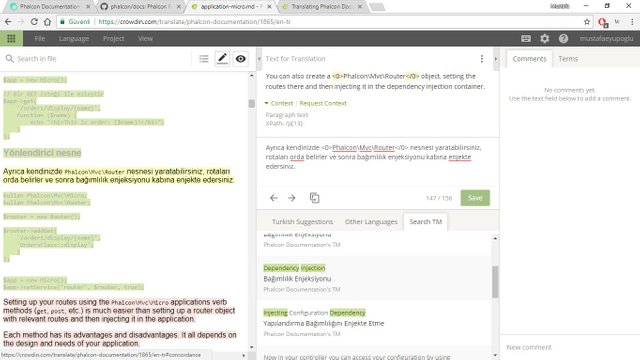640x360 pixels.
Task: Click in the translation text area
Action: click(x=378, y=162)
